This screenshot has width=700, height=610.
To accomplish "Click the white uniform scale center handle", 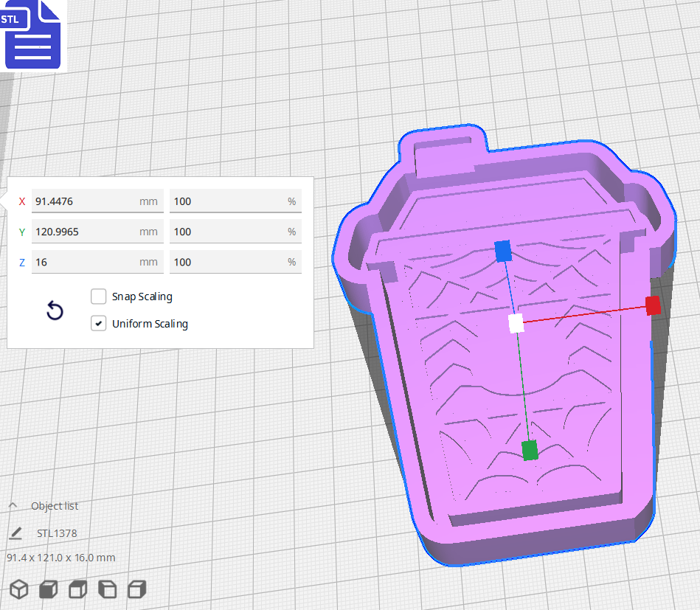I will (515, 322).
